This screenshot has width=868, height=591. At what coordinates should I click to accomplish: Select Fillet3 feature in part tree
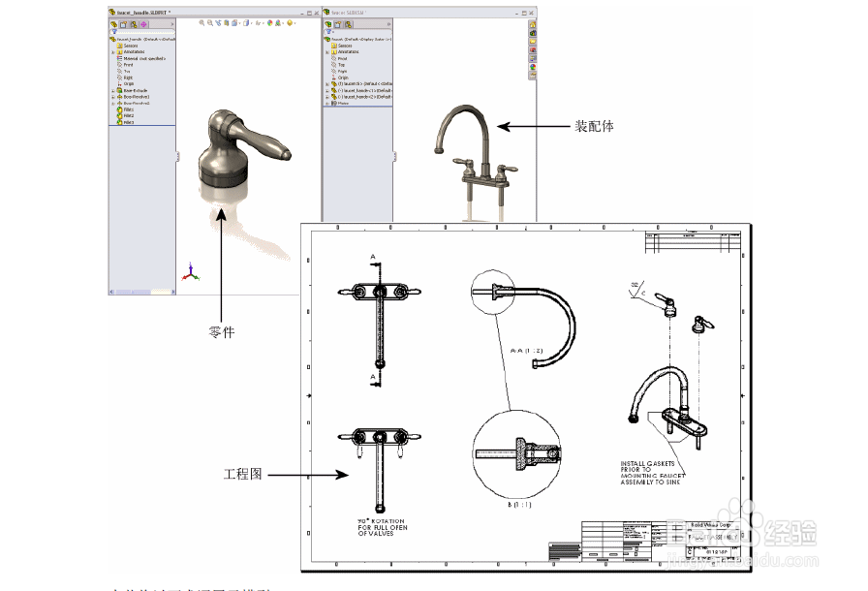[x=126, y=122]
